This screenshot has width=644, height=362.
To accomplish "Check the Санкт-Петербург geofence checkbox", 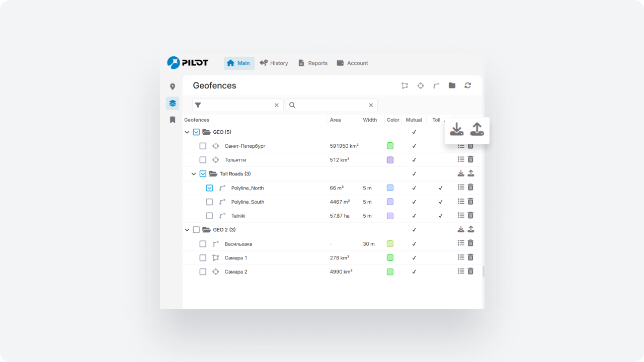I will point(203,146).
